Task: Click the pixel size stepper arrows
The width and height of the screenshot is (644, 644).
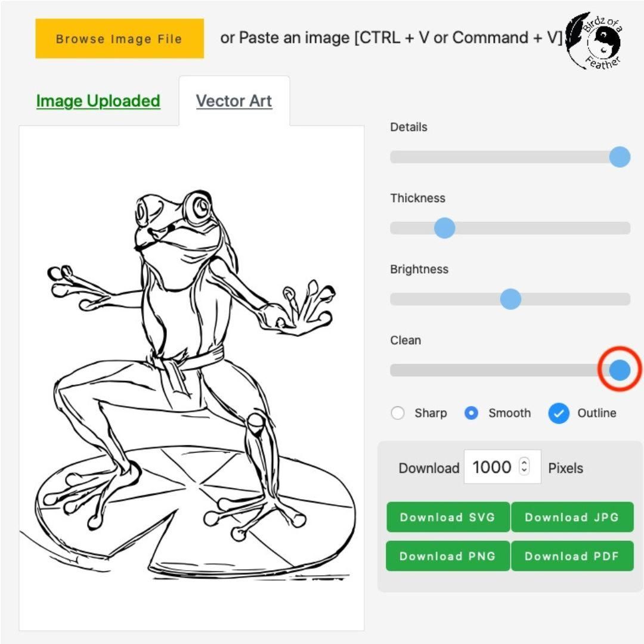Action: 524,466
